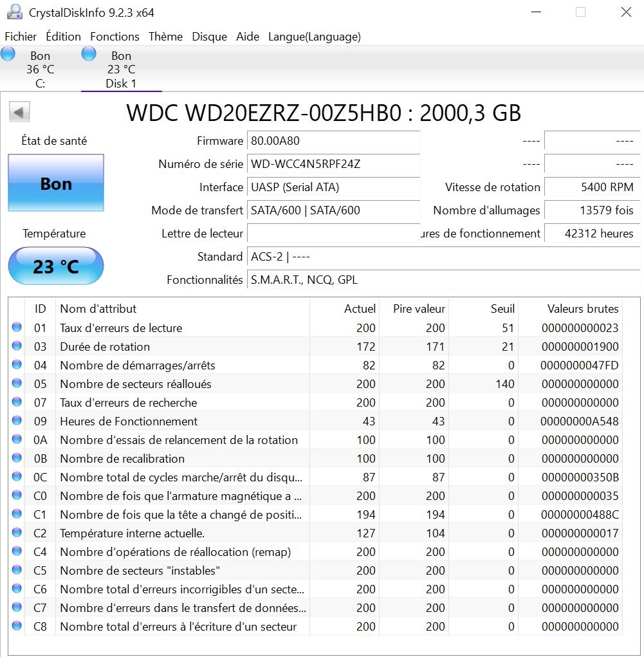The width and height of the screenshot is (644, 657).
Task: Click the Firmware field 80.00A80
Action: 333,140
